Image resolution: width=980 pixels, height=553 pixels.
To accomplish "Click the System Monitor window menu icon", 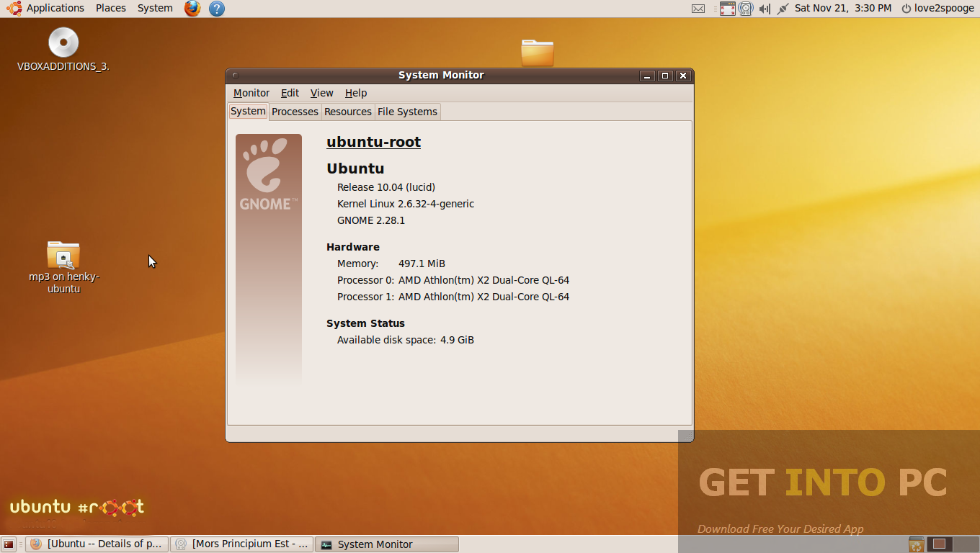I will pyautogui.click(x=235, y=75).
